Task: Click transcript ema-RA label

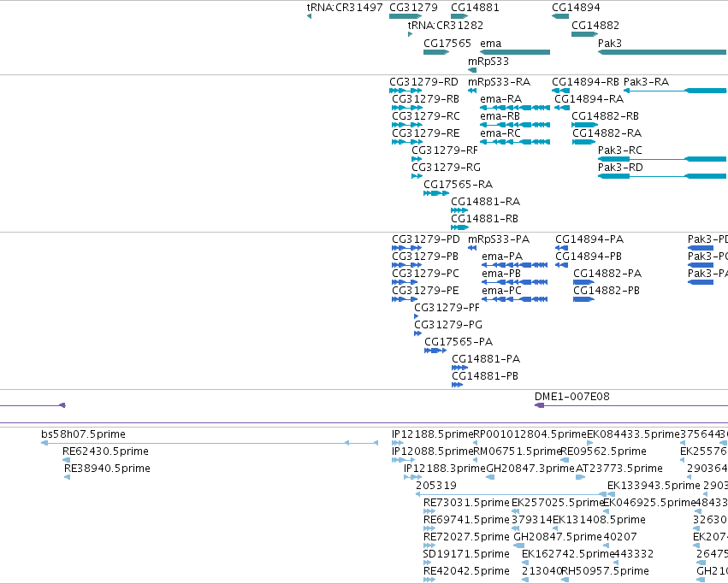Action: coord(501,99)
